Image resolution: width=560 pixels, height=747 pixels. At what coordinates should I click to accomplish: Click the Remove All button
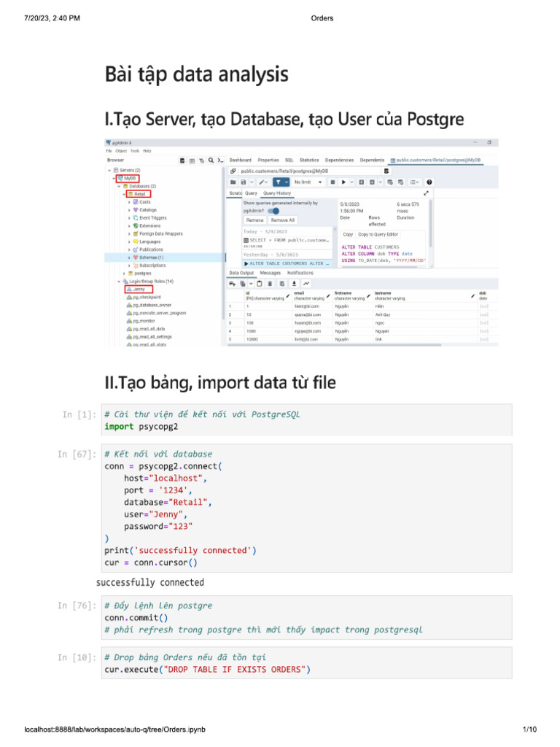pos(282,220)
